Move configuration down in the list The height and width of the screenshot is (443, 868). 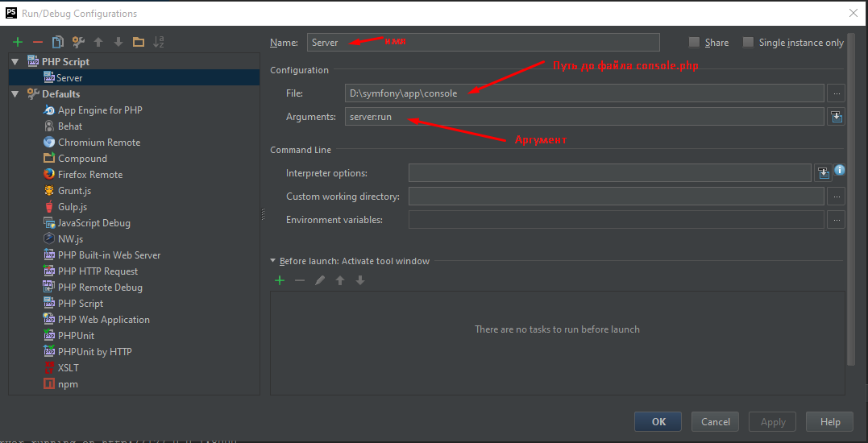pyautogui.click(x=118, y=42)
